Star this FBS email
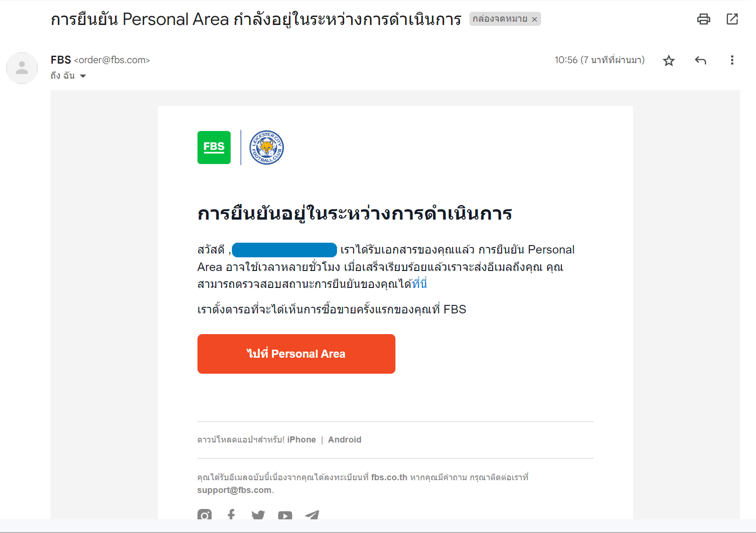 (669, 60)
